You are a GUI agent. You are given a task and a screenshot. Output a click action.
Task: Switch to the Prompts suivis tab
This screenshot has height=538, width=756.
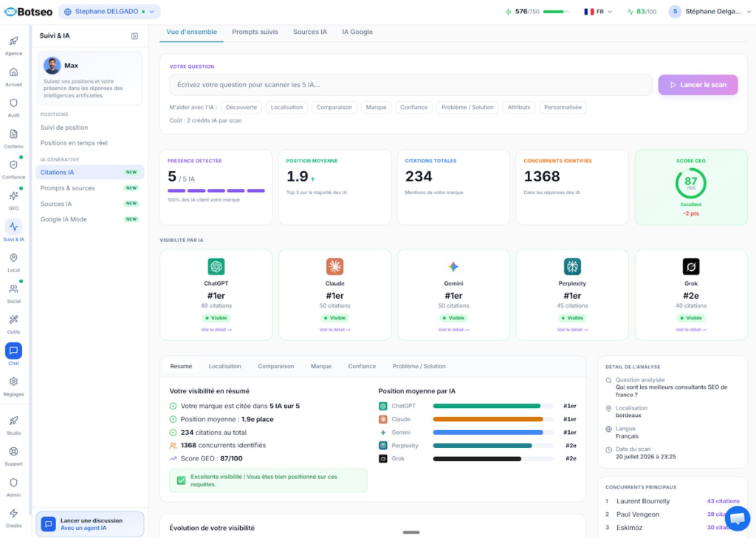coord(255,32)
